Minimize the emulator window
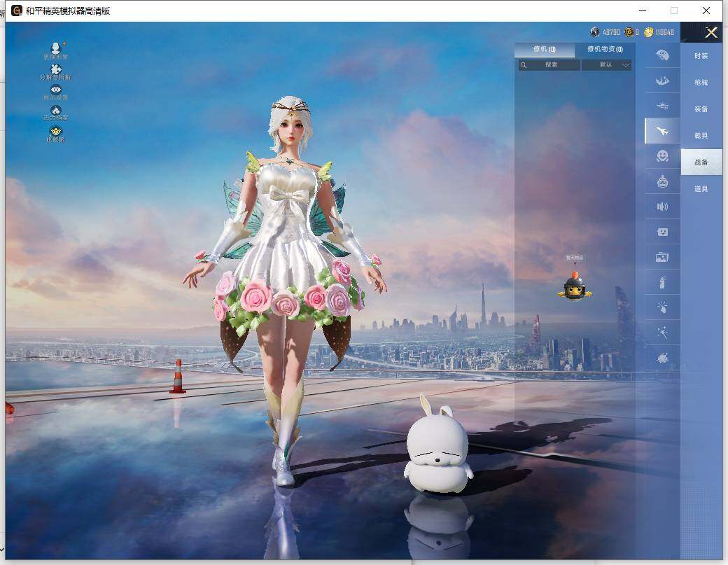 coord(643,11)
